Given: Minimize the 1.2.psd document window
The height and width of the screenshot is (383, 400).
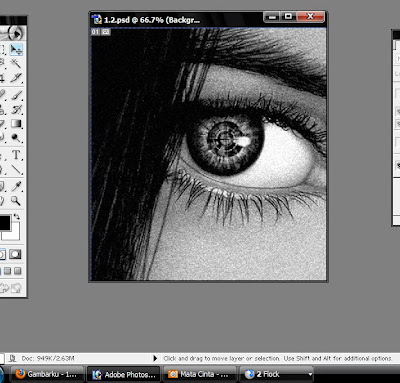Looking at the screenshot, I should pyautogui.click(x=272, y=17).
